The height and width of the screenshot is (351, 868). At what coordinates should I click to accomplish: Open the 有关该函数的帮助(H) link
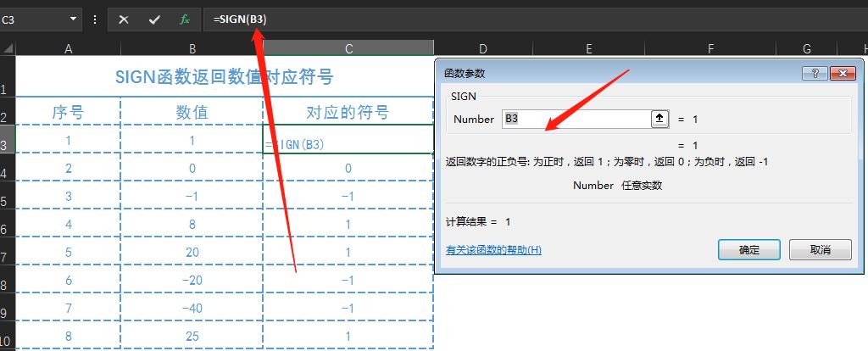click(494, 250)
